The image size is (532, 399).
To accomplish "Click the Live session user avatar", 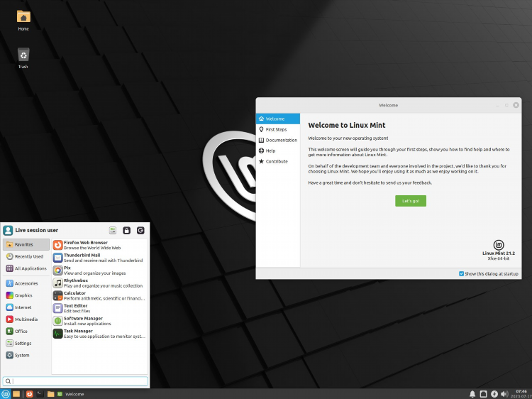I will coord(8,230).
